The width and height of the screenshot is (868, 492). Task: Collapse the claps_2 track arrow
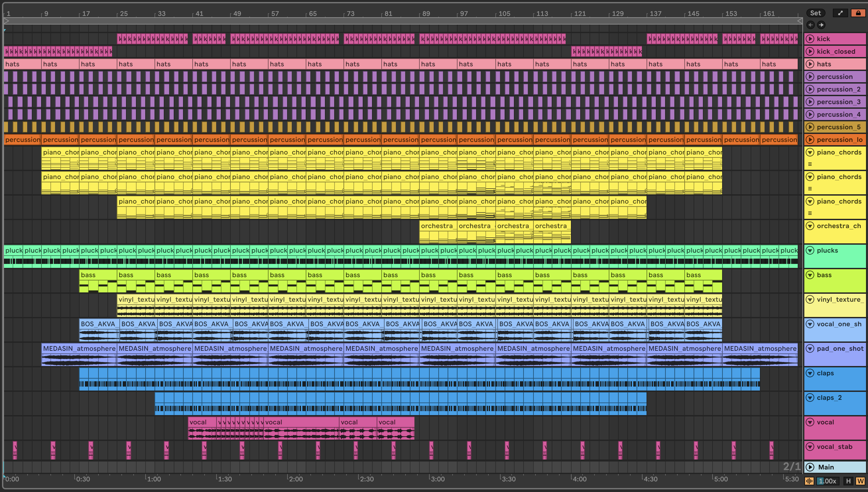pyautogui.click(x=810, y=398)
